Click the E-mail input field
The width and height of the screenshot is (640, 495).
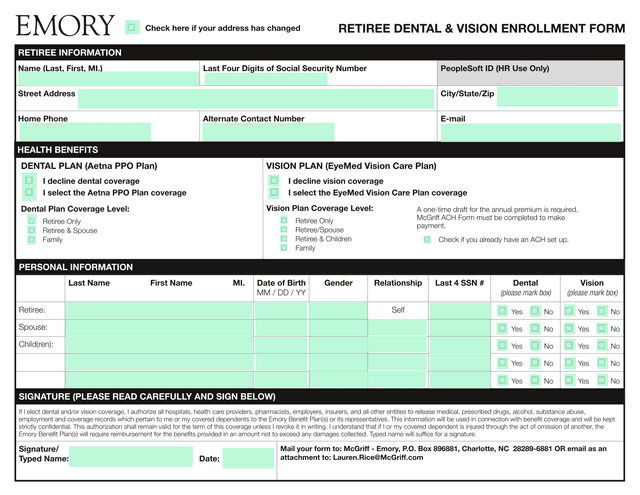pos(528,131)
